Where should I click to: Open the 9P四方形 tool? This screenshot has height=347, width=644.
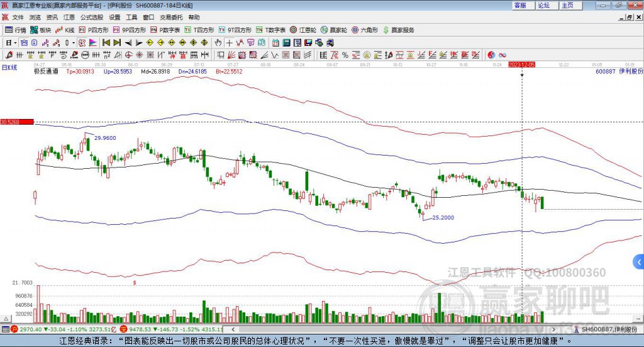(130, 30)
